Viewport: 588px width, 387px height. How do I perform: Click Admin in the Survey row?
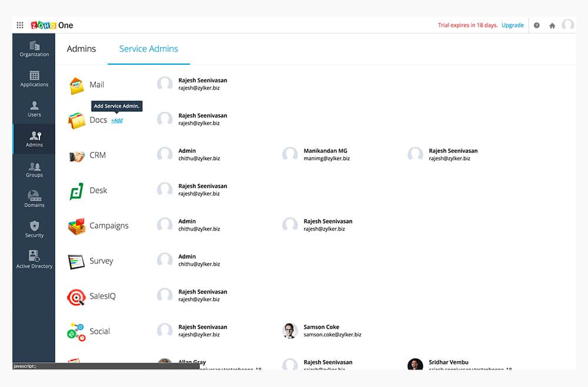pos(187,256)
